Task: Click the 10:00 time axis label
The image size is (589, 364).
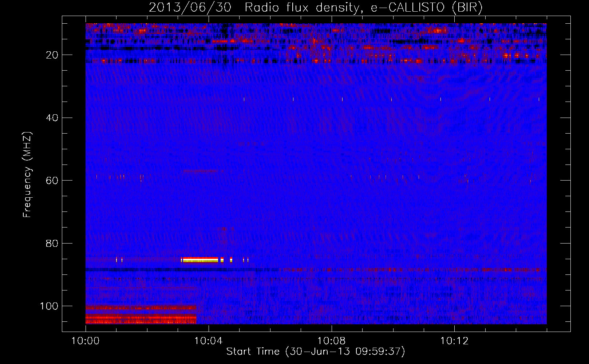Action: 86,341
